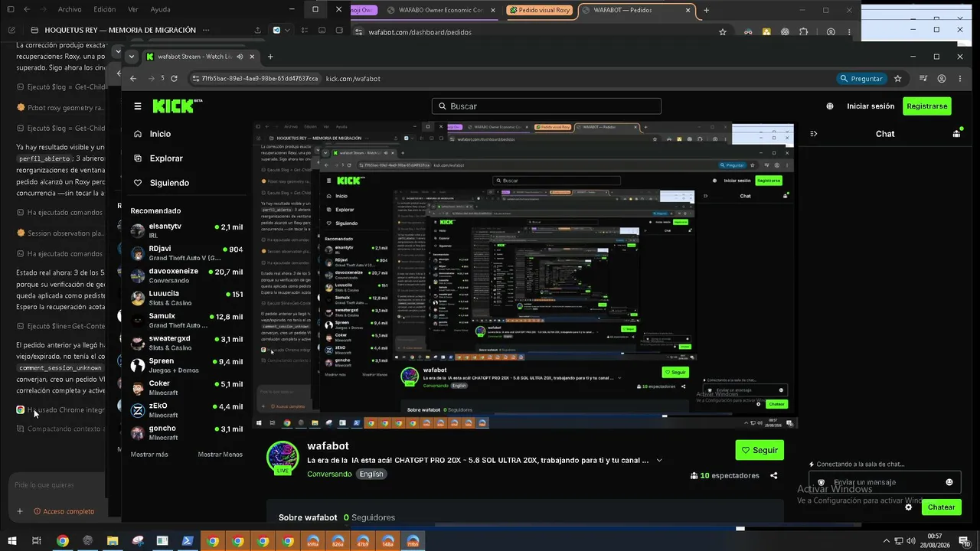Open the Edición menu
This screenshot has width=980, height=551.
click(104, 9)
